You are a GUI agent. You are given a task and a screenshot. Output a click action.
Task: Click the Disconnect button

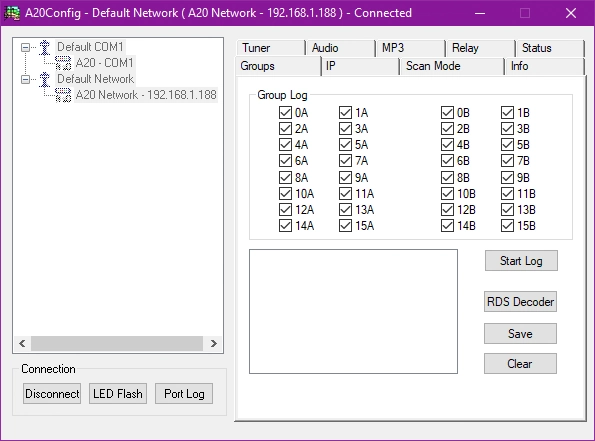point(52,394)
